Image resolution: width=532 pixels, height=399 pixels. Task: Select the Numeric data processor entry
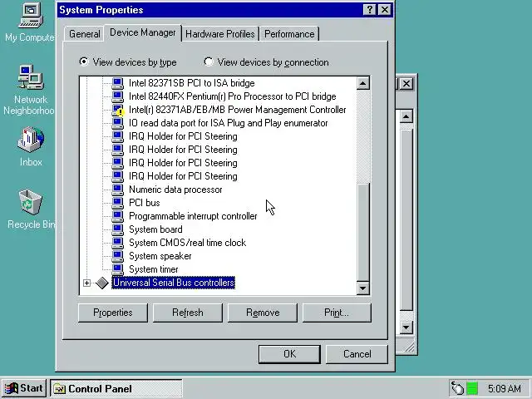175,190
